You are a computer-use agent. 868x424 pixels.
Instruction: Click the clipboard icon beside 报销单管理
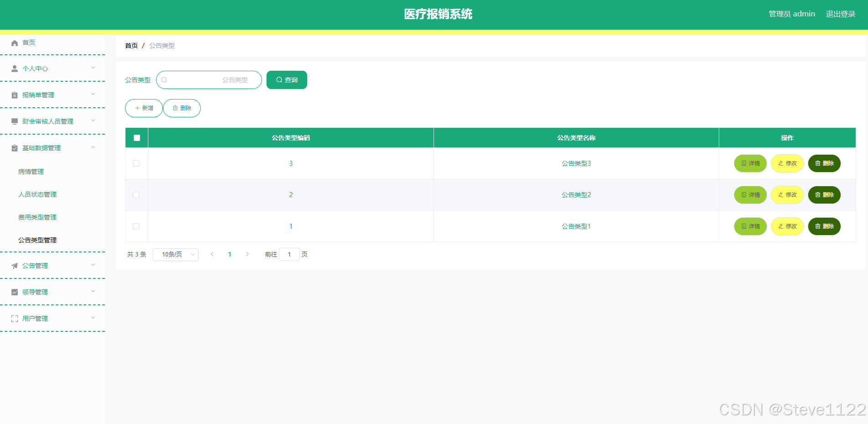[15, 95]
